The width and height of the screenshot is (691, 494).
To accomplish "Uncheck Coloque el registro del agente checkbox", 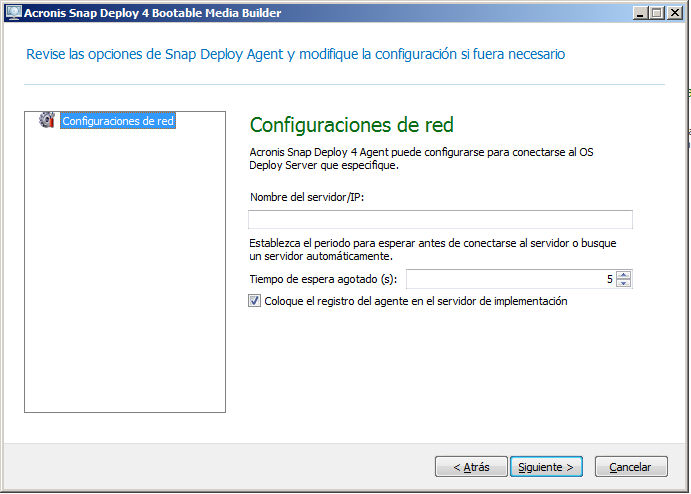I will pyautogui.click(x=254, y=301).
